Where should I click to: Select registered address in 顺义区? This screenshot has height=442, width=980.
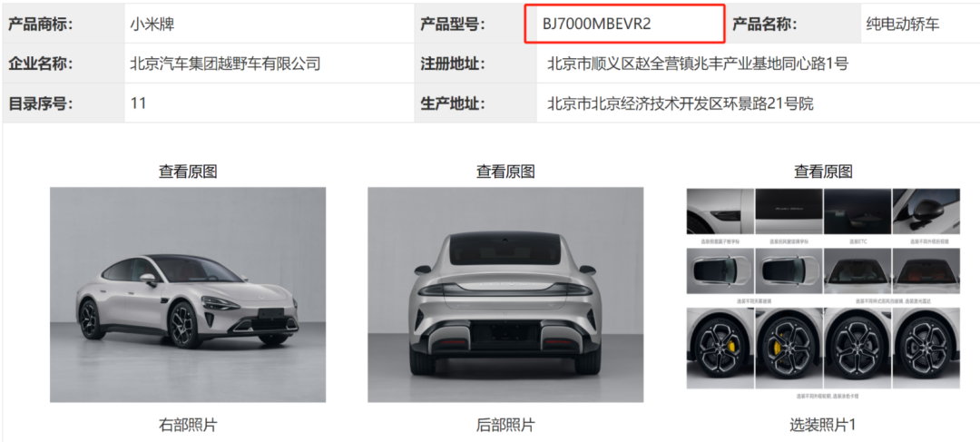point(698,64)
